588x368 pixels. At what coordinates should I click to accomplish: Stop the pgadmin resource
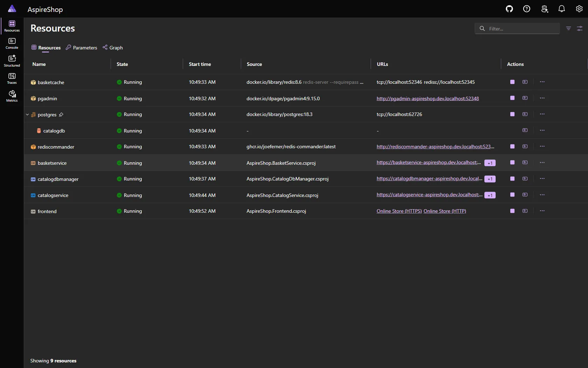(x=512, y=98)
